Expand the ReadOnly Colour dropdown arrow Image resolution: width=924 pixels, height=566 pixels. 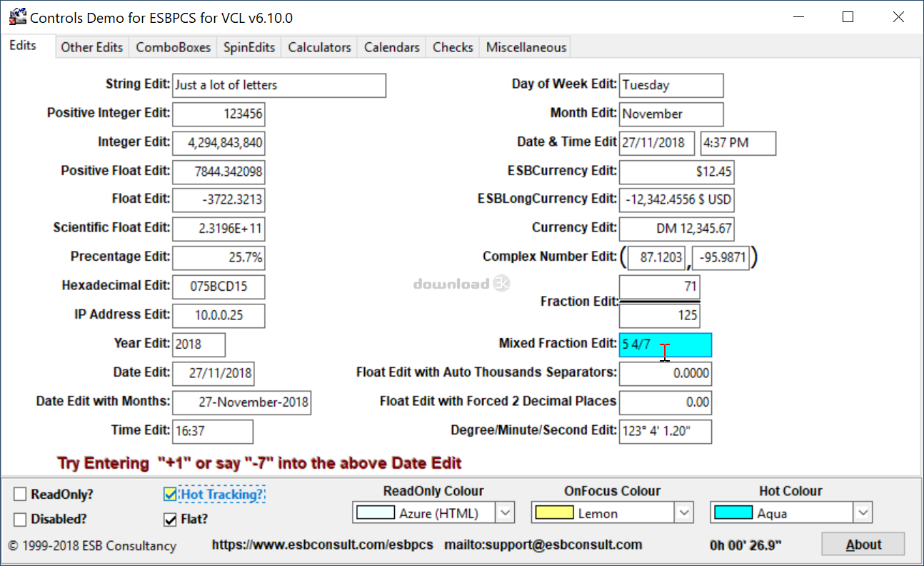(x=506, y=513)
